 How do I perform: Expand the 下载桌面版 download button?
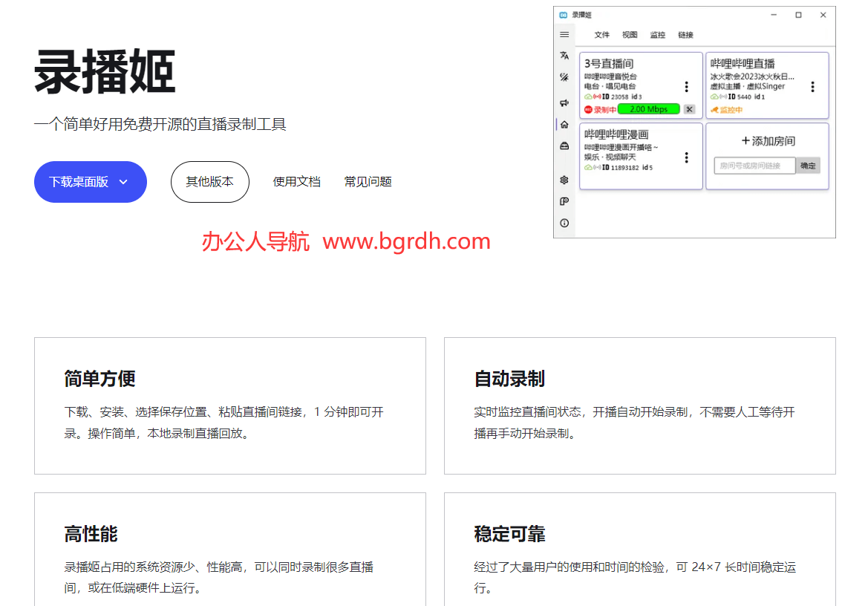click(x=90, y=182)
